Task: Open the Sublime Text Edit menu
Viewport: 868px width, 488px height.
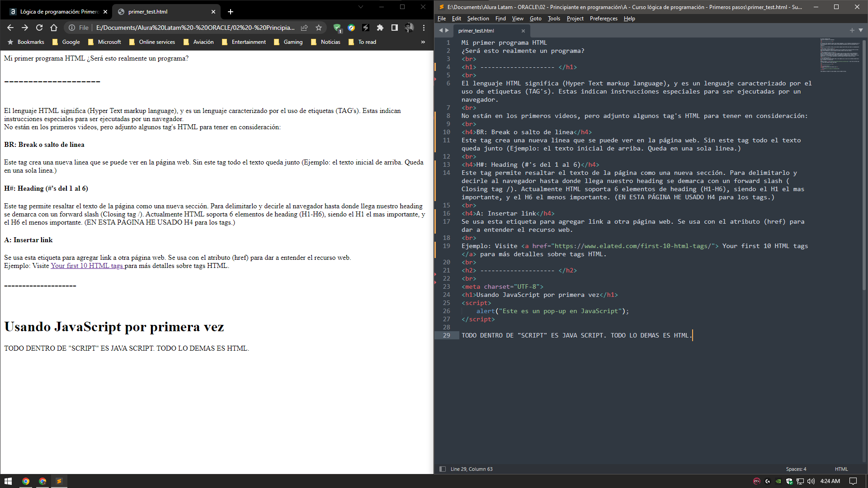Action: click(x=456, y=18)
